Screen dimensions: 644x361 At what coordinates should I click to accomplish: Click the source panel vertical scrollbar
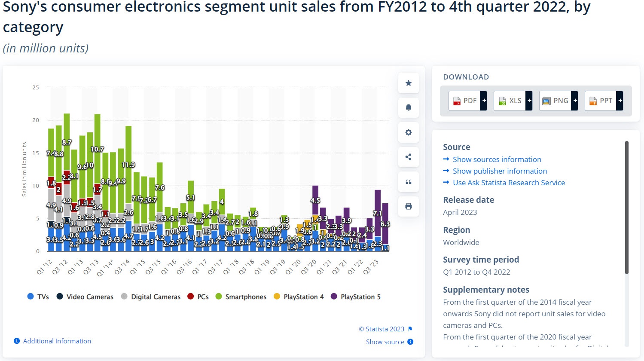click(x=627, y=207)
